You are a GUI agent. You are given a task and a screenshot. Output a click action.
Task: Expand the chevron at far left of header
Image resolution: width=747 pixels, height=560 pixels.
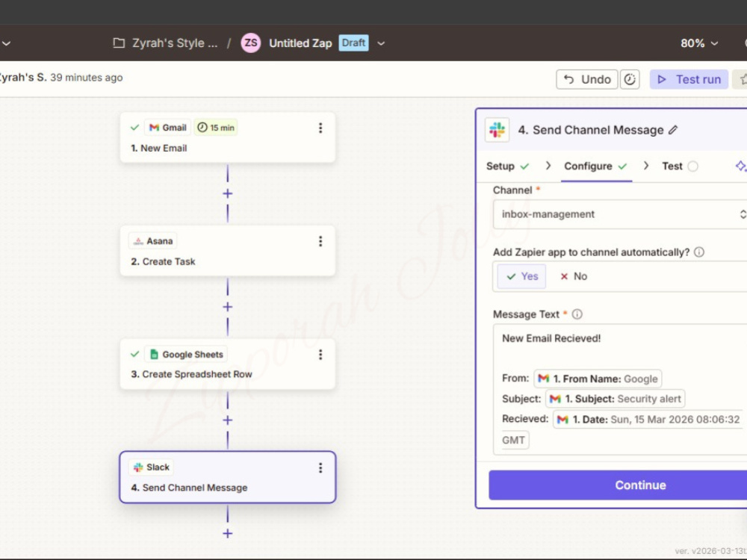point(6,43)
